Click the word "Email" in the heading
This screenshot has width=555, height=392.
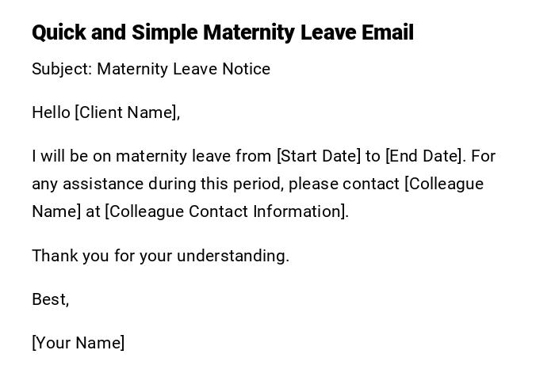tap(387, 32)
